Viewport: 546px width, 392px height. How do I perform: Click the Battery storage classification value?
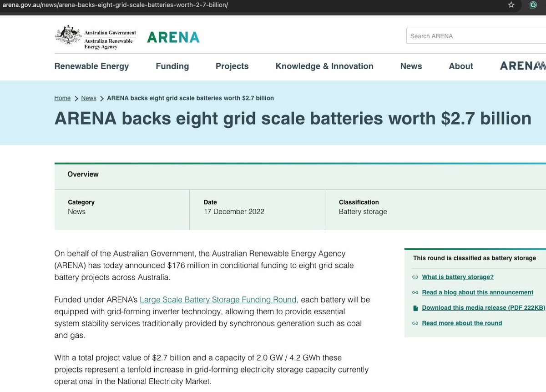[363, 211]
